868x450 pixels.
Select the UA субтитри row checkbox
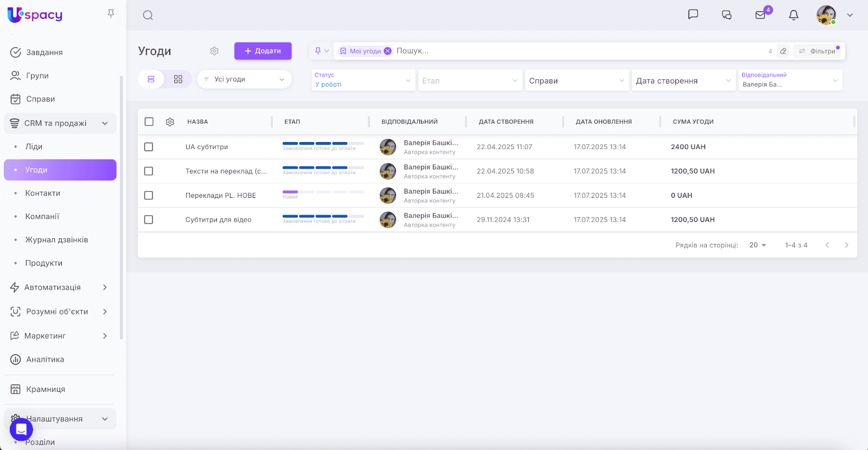click(x=149, y=147)
